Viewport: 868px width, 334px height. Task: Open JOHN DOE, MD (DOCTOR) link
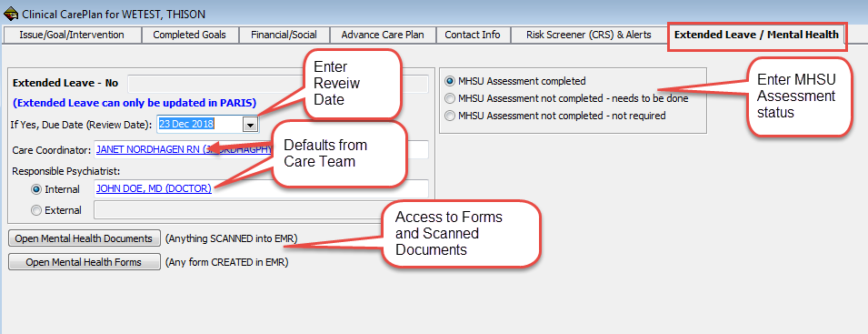pos(154,188)
